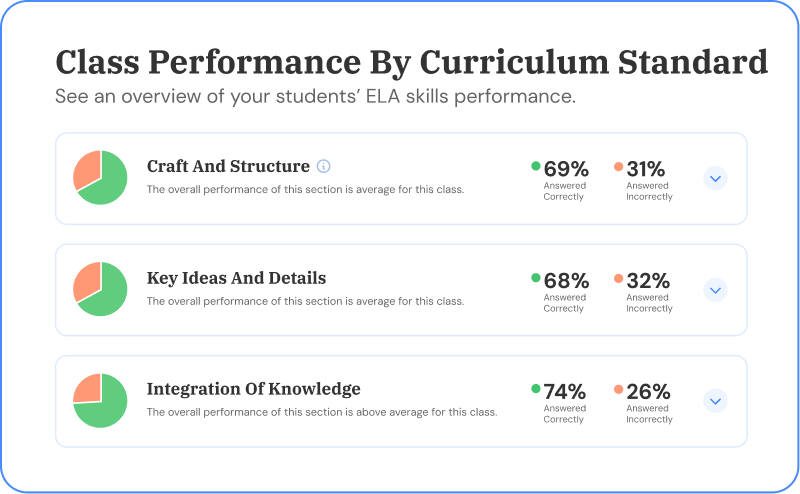Click the orange dot next to 32%

point(619,278)
